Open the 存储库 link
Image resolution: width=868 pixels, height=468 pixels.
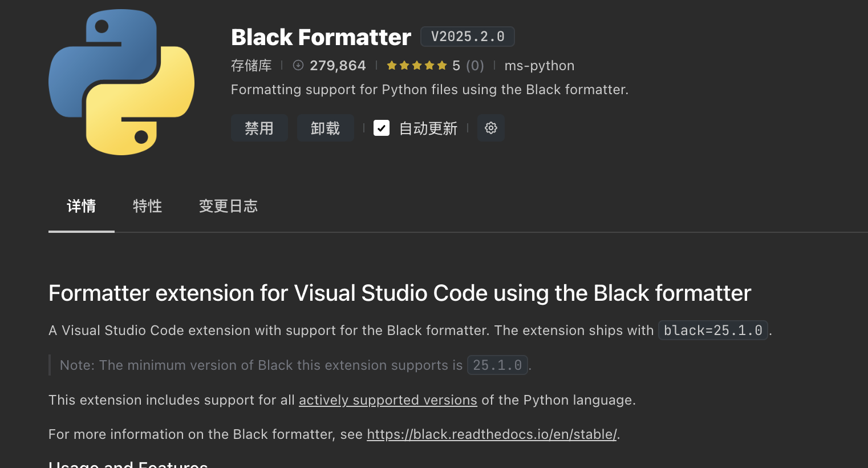252,66
